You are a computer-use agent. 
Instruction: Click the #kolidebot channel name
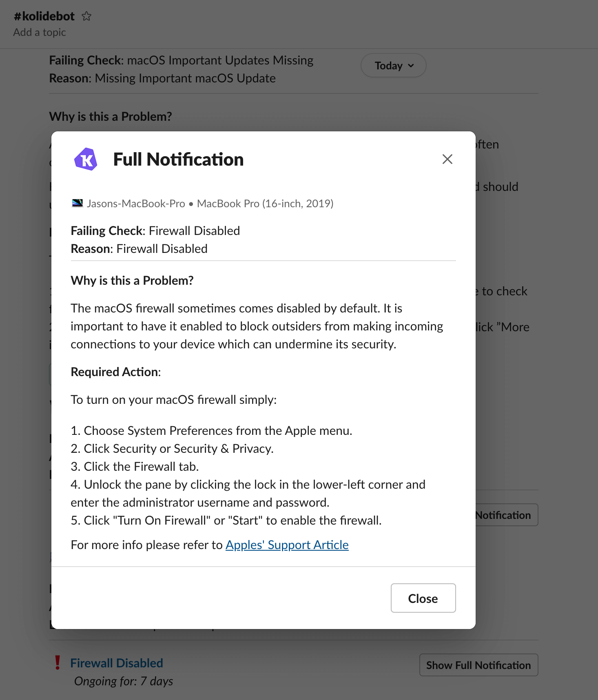[x=44, y=16]
